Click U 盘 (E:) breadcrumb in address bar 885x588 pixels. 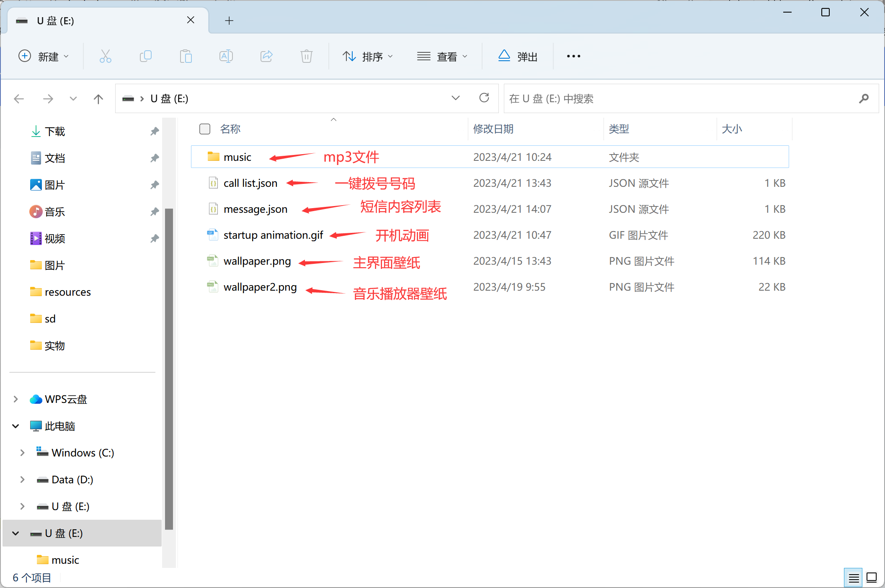(x=169, y=98)
